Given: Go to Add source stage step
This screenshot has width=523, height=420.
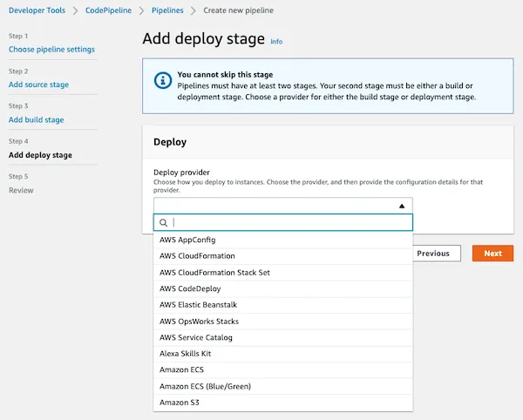Looking at the screenshot, I should [38, 85].
